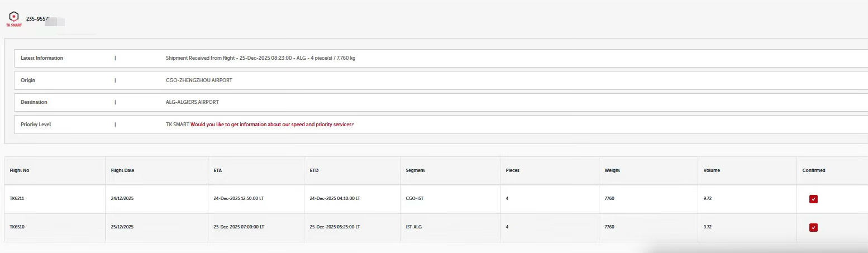The image size is (868, 253).
Task: Click the Confirmed column header
Action: 813,170
